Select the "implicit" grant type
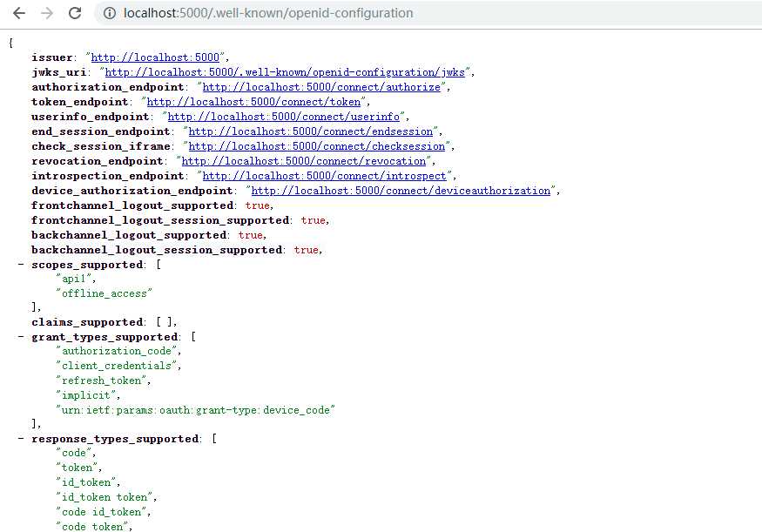 click(86, 395)
